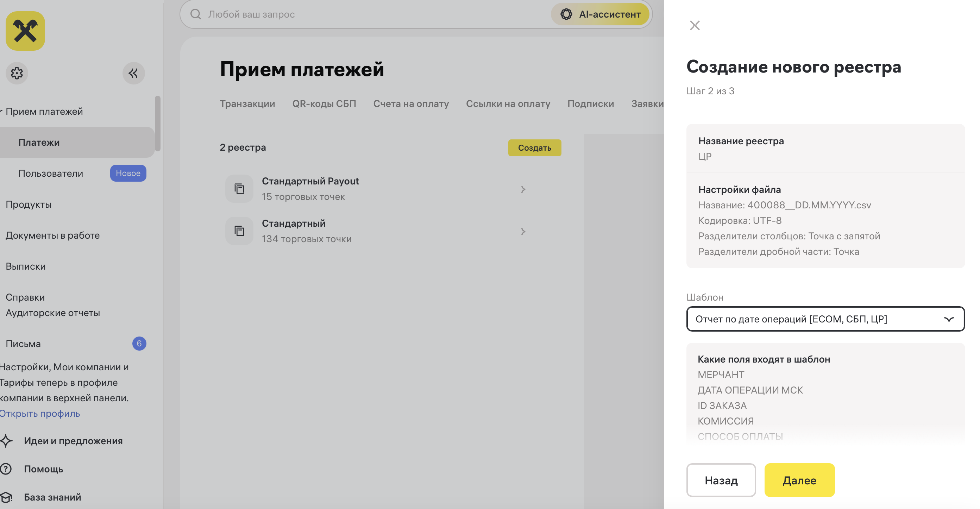
Task: Open Документы в работе section
Action: 52,235
